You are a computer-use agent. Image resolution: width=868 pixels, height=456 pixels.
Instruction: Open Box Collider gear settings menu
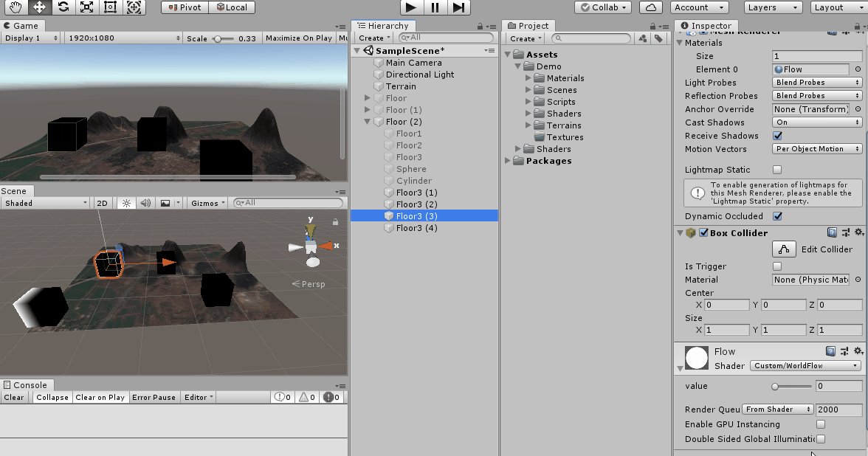[858, 233]
